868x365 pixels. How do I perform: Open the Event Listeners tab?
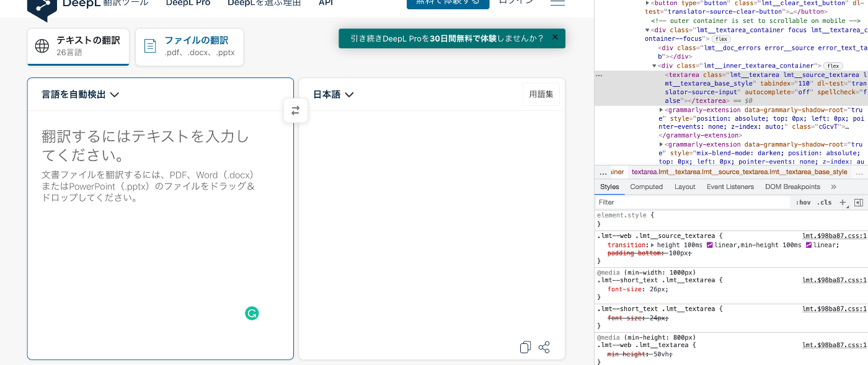(x=730, y=187)
